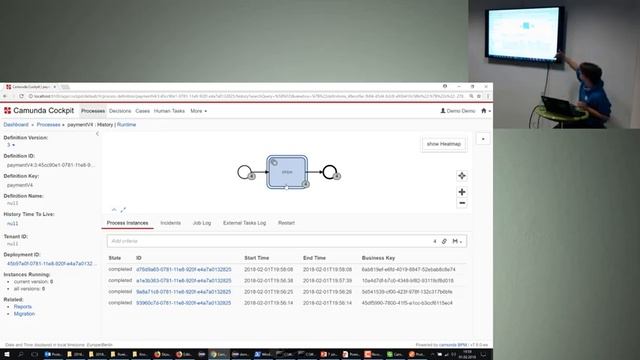The height and width of the screenshot is (360, 640).
Task: Collapse the left definition sidebar with the chevron
Action: tap(97, 133)
